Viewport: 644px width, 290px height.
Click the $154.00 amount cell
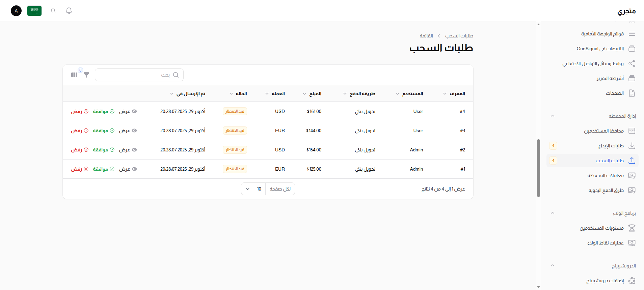point(314,150)
